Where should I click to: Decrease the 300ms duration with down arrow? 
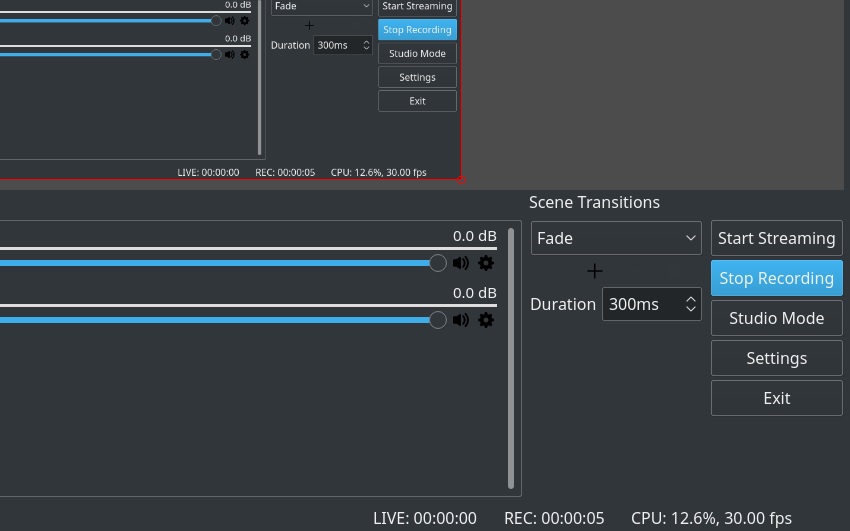click(691, 309)
